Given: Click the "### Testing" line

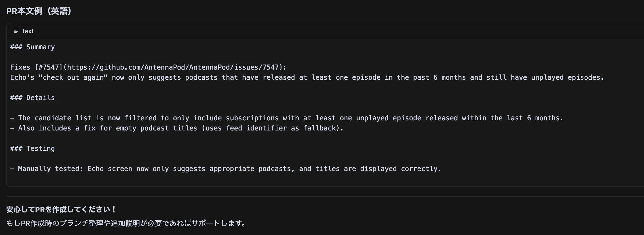Looking at the screenshot, I should click(x=32, y=148).
